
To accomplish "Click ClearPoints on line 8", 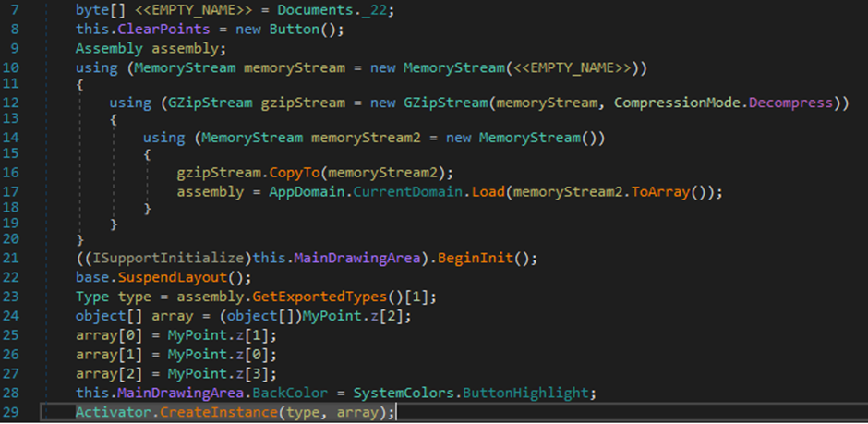I will [163, 29].
